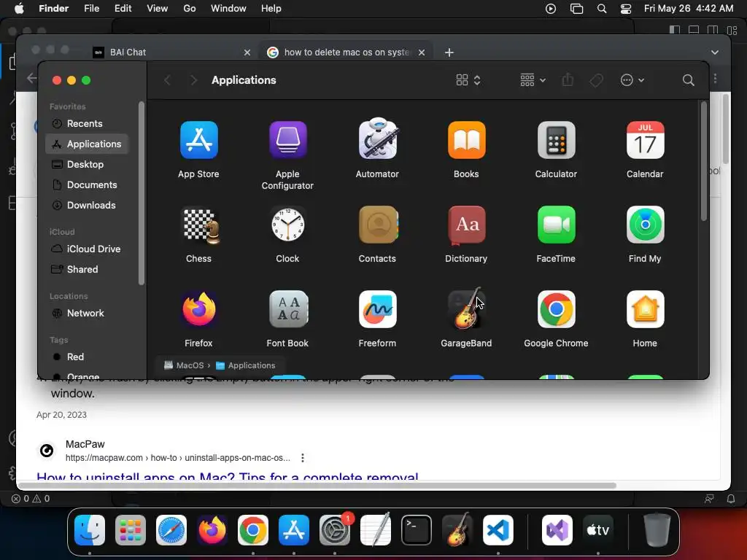Go forward in Finder with right chevron
The height and width of the screenshot is (560, 747).
point(193,80)
